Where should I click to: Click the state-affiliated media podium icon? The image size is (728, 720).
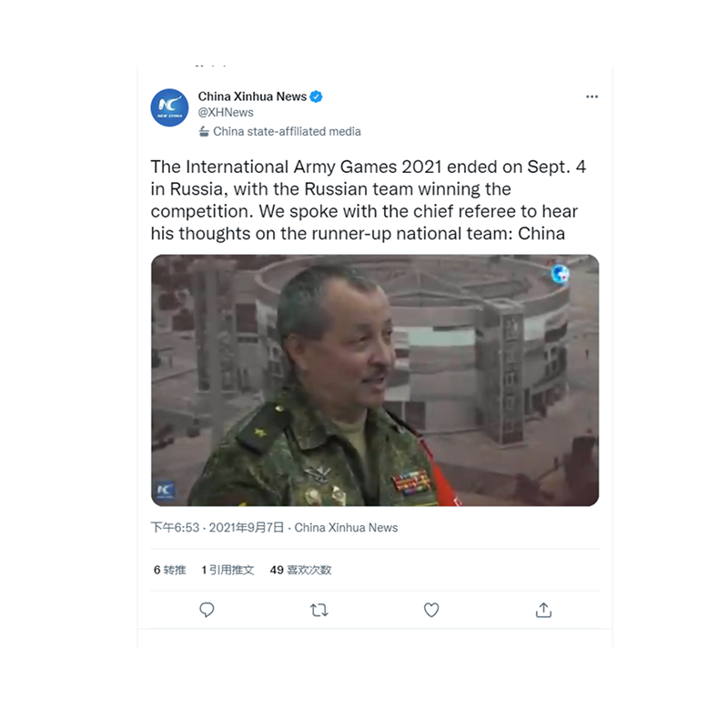204,131
